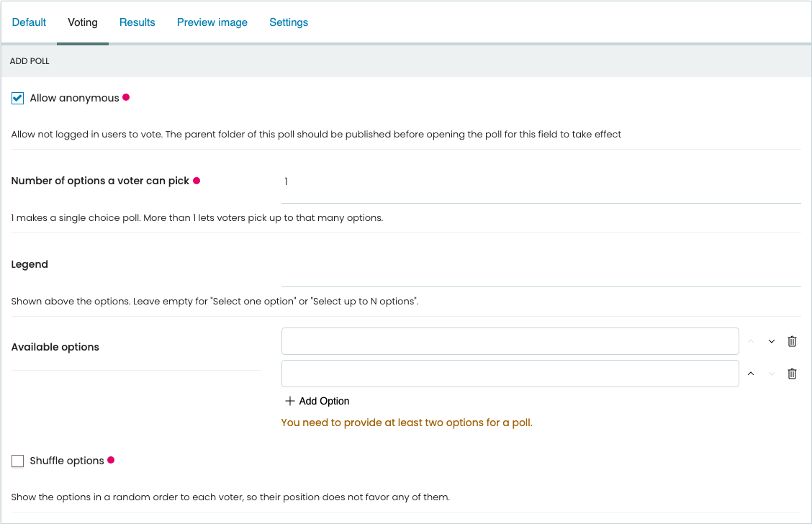This screenshot has width=812, height=524.
Task: Click the Available options label
Action: 55,347
